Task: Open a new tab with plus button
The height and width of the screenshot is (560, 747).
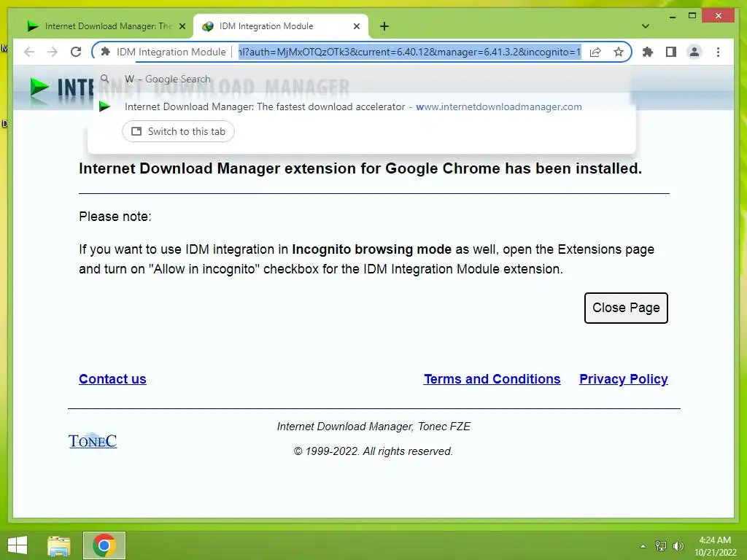Action: (x=384, y=26)
